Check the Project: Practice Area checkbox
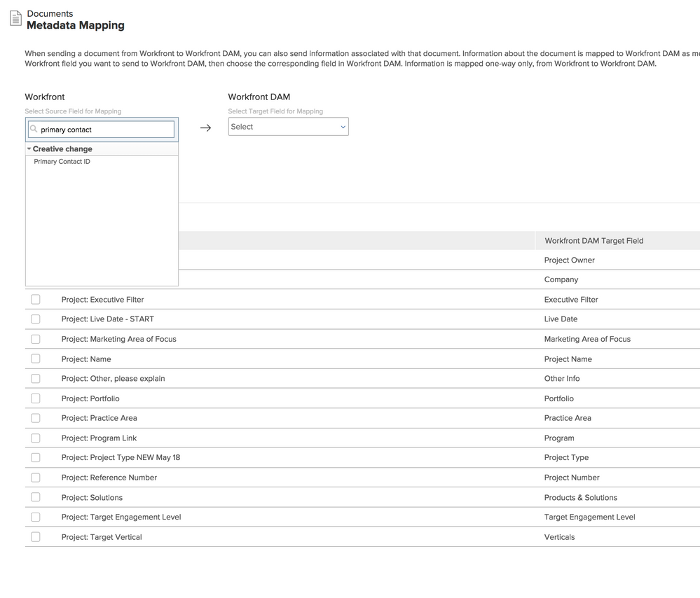The width and height of the screenshot is (700, 598). tap(36, 418)
